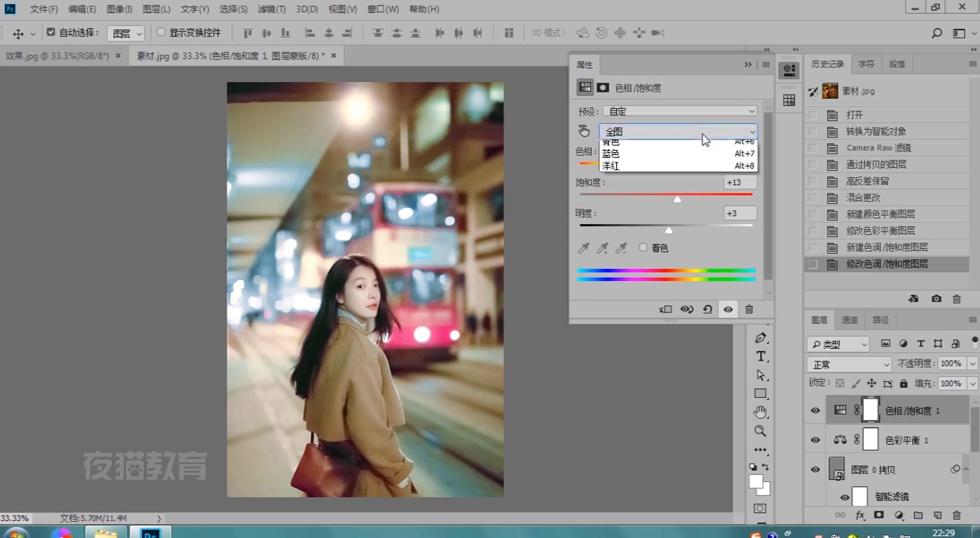
Task: Open the 预设 preset dropdown
Action: (680, 111)
